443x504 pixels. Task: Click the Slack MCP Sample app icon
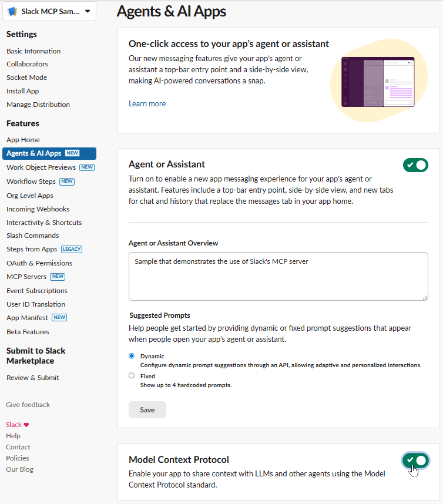tap(12, 11)
